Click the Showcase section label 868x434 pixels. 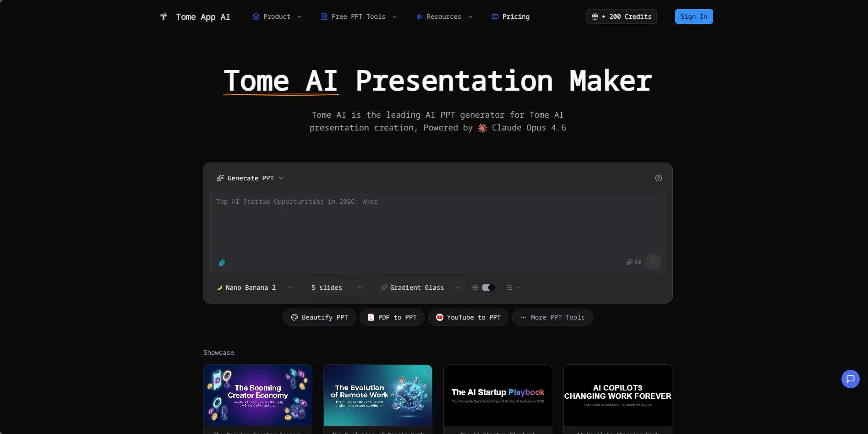coord(219,353)
